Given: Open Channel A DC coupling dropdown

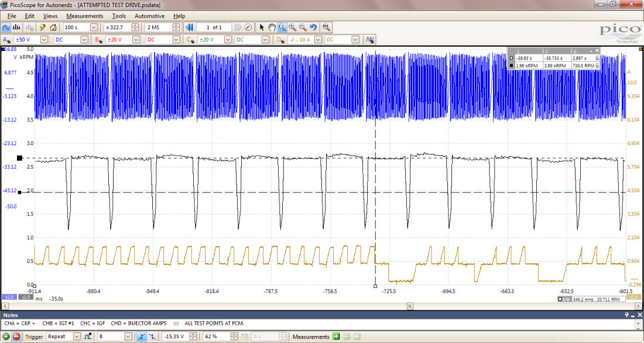Looking at the screenshot, I should pyautogui.click(x=84, y=40).
